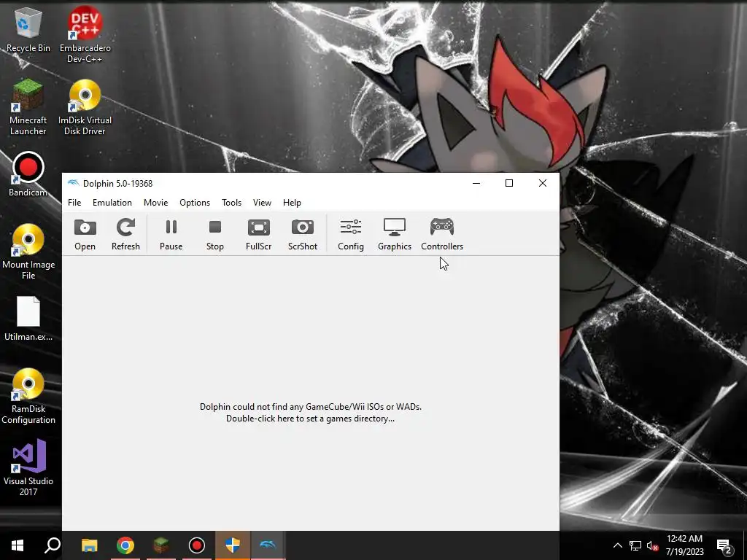
Task: Open the File menu
Action: coord(74,203)
